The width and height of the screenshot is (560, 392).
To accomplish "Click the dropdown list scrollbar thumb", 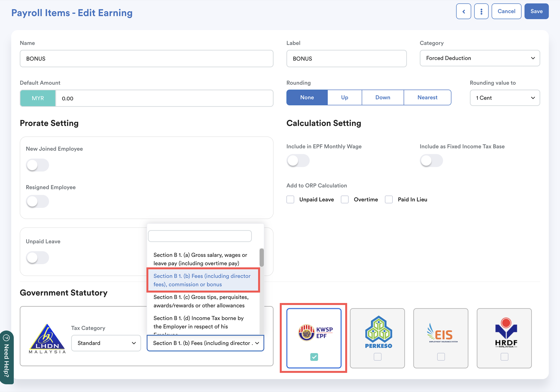I will [x=261, y=257].
